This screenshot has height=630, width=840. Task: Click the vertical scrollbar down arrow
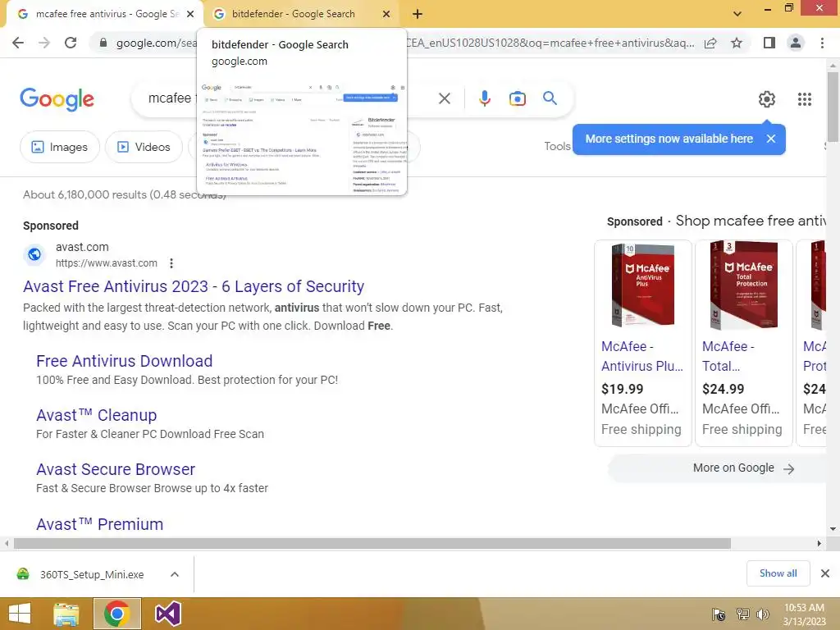click(x=833, y=529)
